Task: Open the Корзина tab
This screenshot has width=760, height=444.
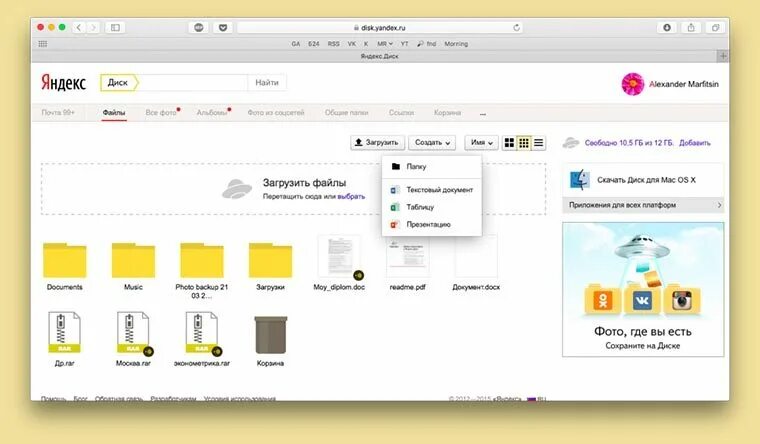Action: coord(447,112)
